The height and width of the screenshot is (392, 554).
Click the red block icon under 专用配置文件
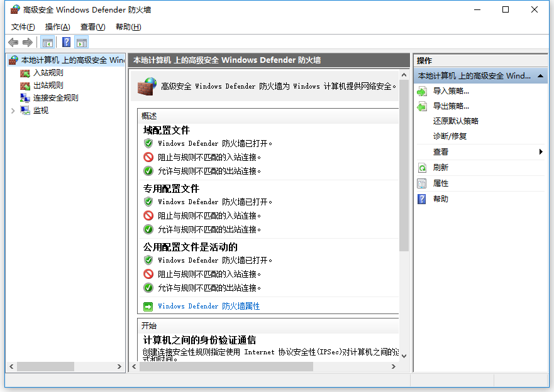pos(148,215)
